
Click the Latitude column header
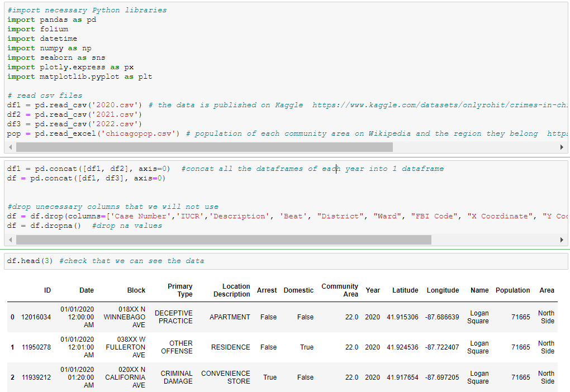point(405,290)
